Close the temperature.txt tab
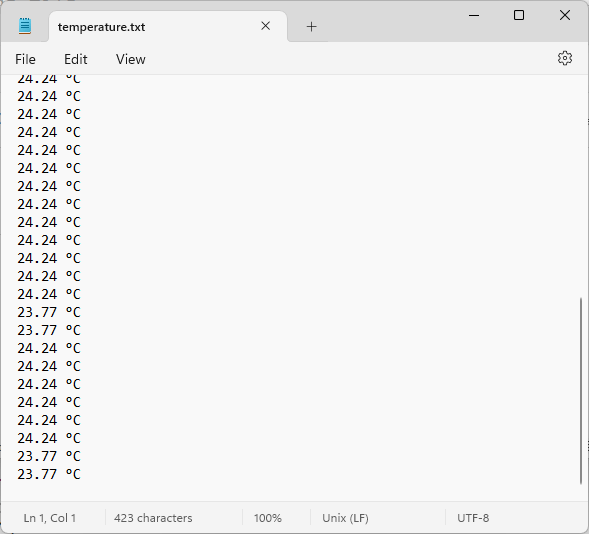The image size is (589, 534). coord(266,26)
